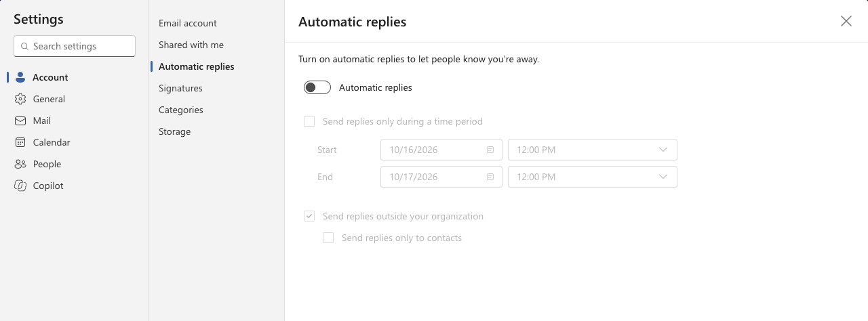This screenshot has width=868, height=321.
Task: Click the search magnifier icon
Action: tap(25, 46)
